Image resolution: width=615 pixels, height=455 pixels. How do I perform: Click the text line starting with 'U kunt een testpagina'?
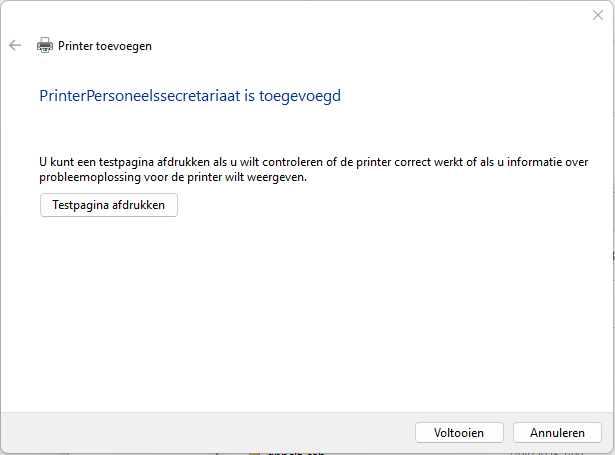point(300,160)
